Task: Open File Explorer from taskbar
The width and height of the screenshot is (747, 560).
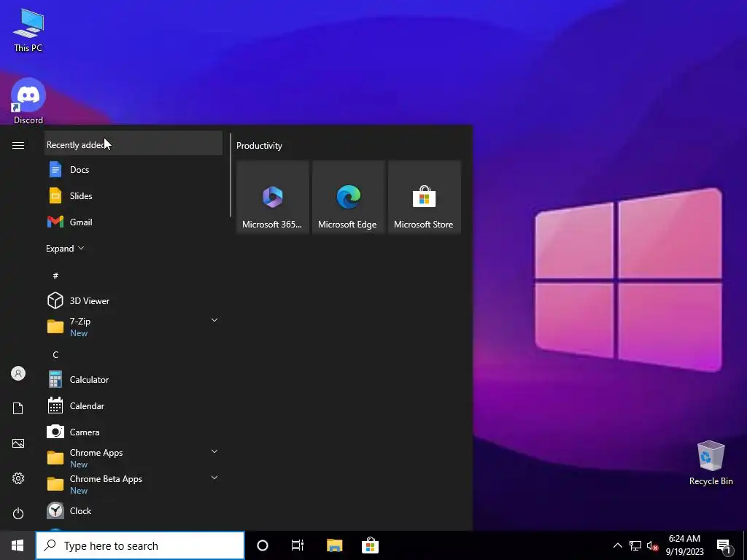Action: pos(334,545)
